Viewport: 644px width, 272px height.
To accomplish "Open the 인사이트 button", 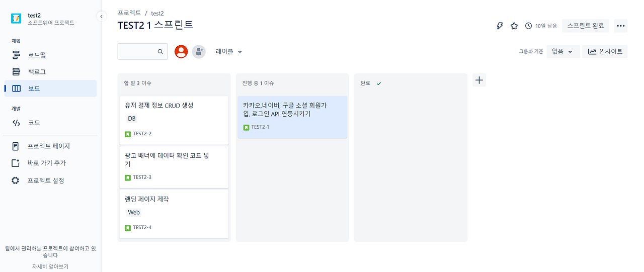I will coord(605,51).
